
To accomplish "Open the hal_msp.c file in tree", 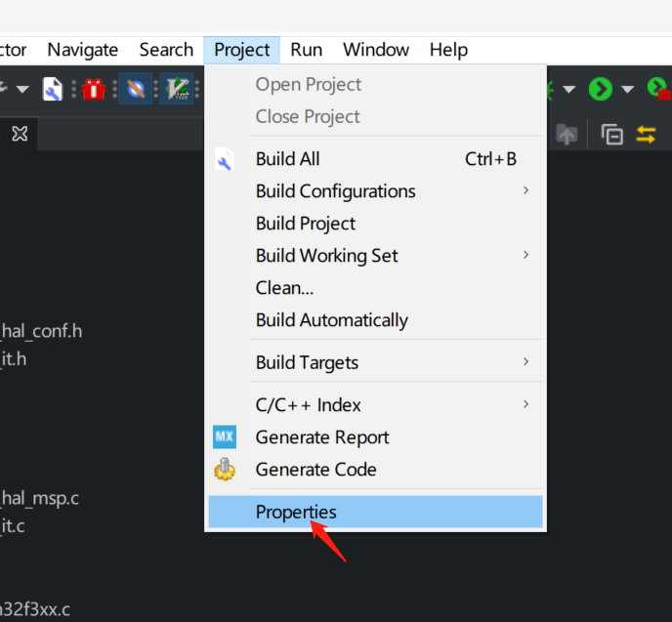I will [39, 498].
